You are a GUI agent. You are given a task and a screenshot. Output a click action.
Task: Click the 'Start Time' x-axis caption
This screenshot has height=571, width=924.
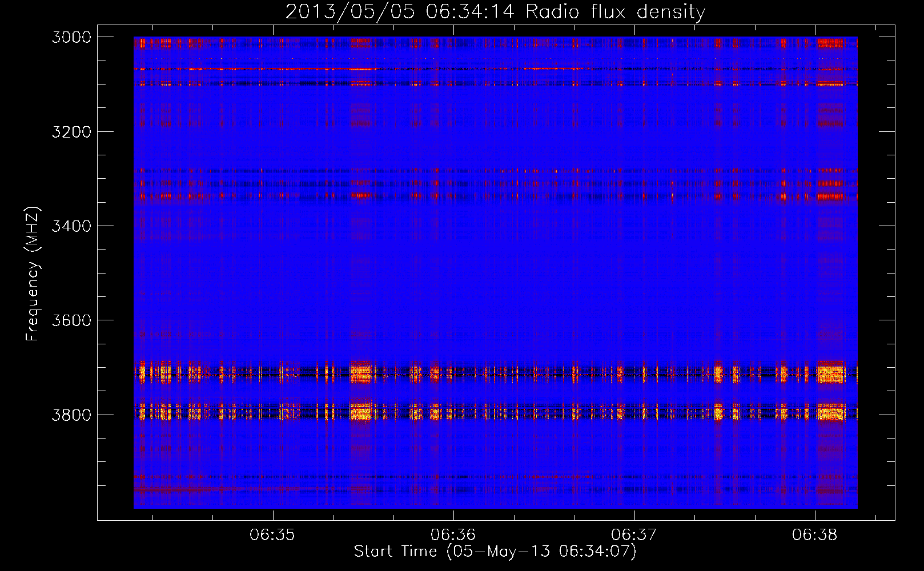pyautogui.click(x=395, y=552)
